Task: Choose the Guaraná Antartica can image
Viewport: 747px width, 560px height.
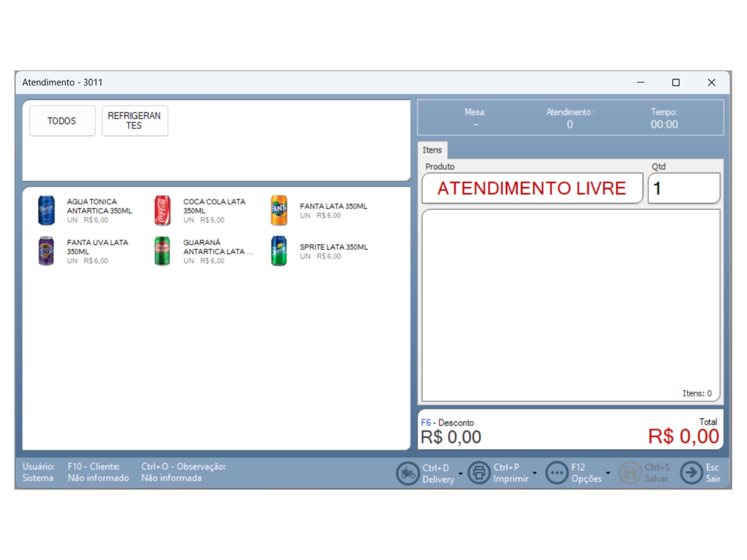Action: point(162,251)
